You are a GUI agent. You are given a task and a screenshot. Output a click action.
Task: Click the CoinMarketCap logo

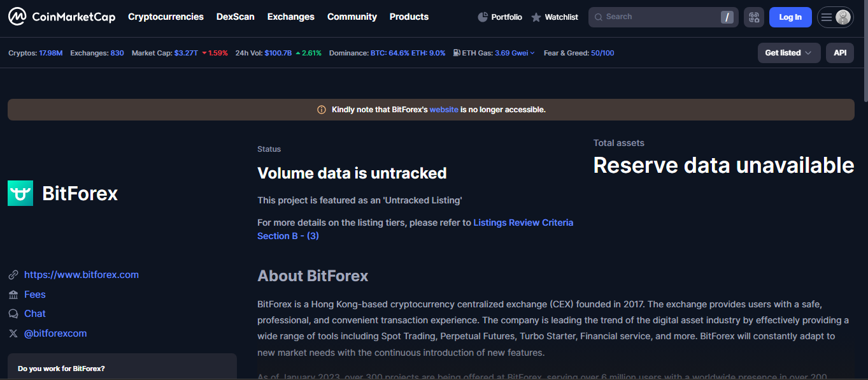click(x=62, y=17)
